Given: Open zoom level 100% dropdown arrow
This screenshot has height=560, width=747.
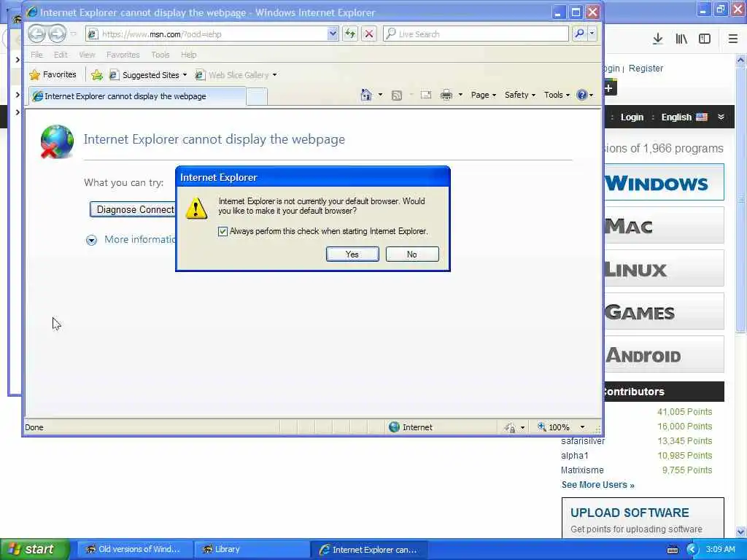Looking at the screenshot, I should click(582, 427).
